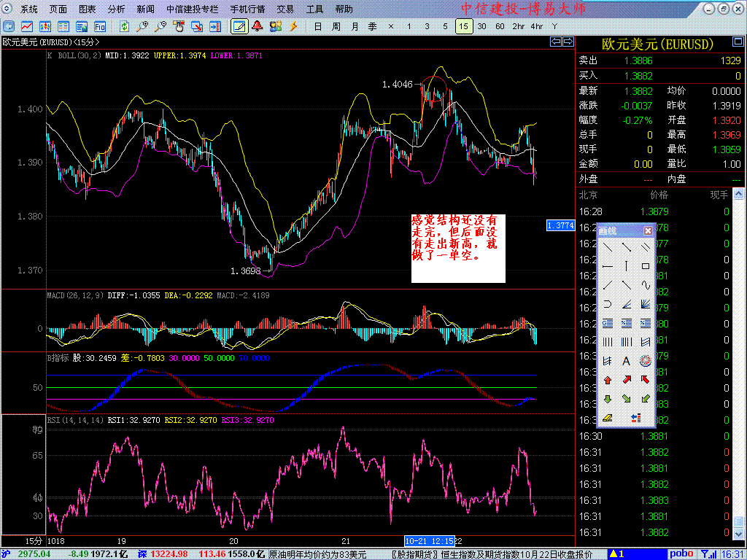Switch chart to daily 日 period

tap(318, 27)
